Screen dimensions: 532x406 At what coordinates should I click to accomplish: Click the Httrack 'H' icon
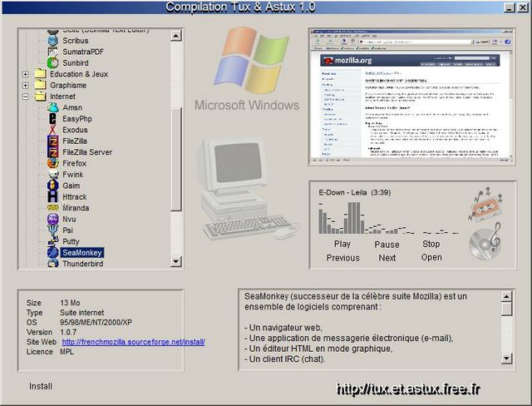pos(53,197)
